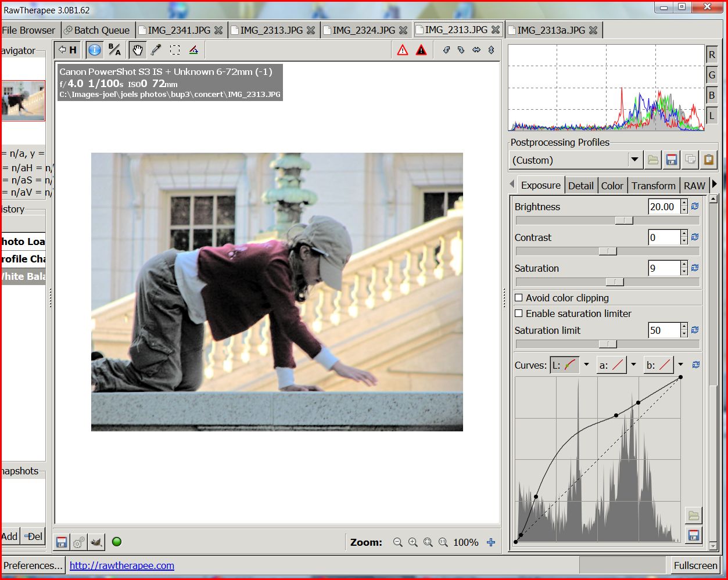Toggle the before/after view
Viewport: 728px width, 580px height.
click(114, 49)
